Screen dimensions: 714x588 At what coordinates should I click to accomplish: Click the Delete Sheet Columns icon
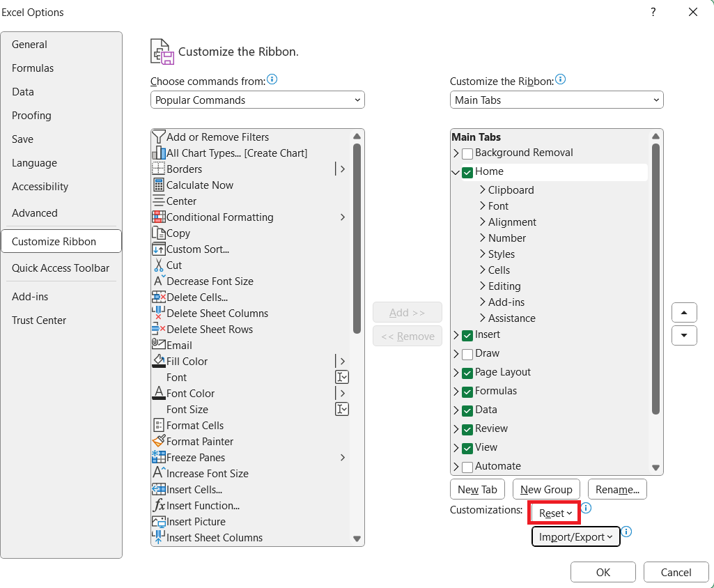(x=158, y=313)
